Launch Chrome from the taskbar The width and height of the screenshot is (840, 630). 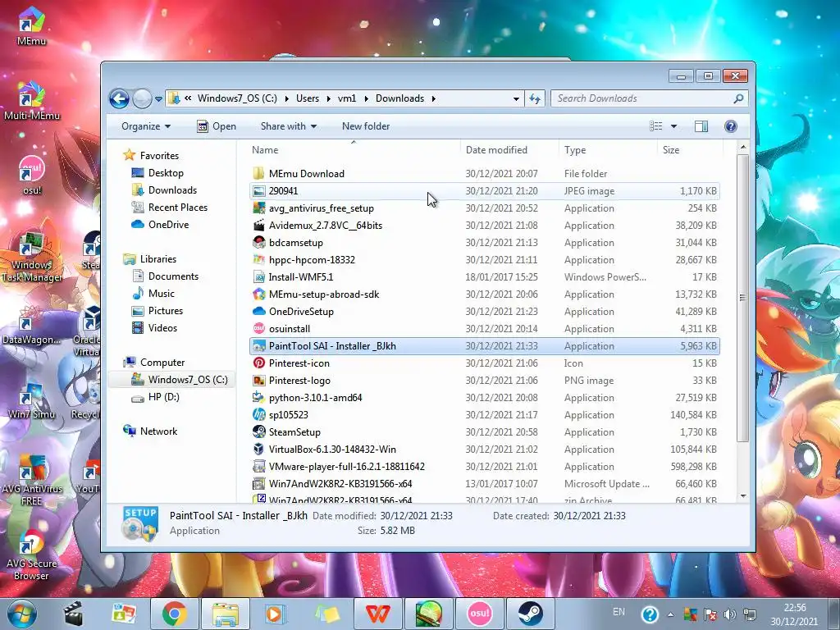coord(175,614)
